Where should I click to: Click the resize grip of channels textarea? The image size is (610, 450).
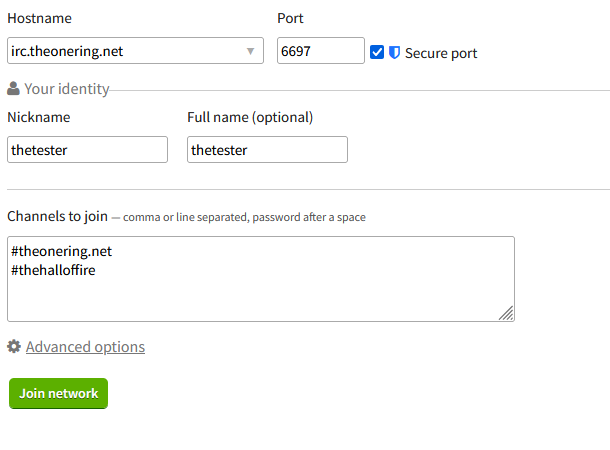(x=506, y=313)
